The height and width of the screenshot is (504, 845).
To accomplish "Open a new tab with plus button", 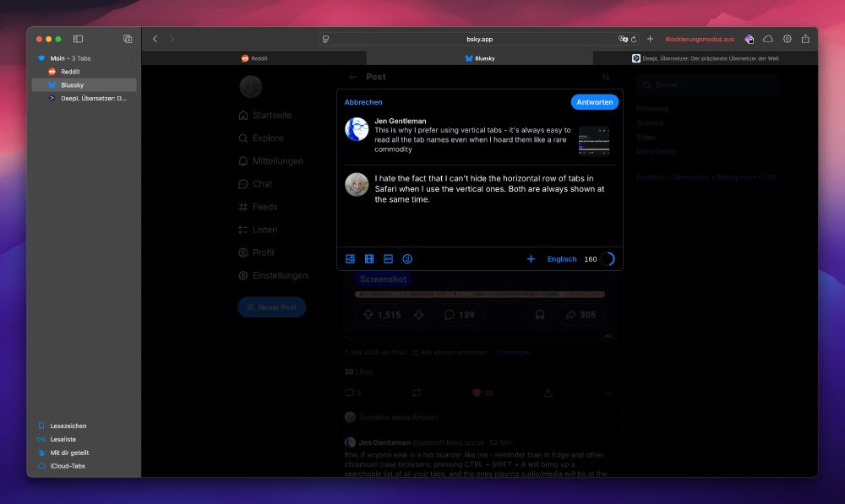I will [650, 39].
